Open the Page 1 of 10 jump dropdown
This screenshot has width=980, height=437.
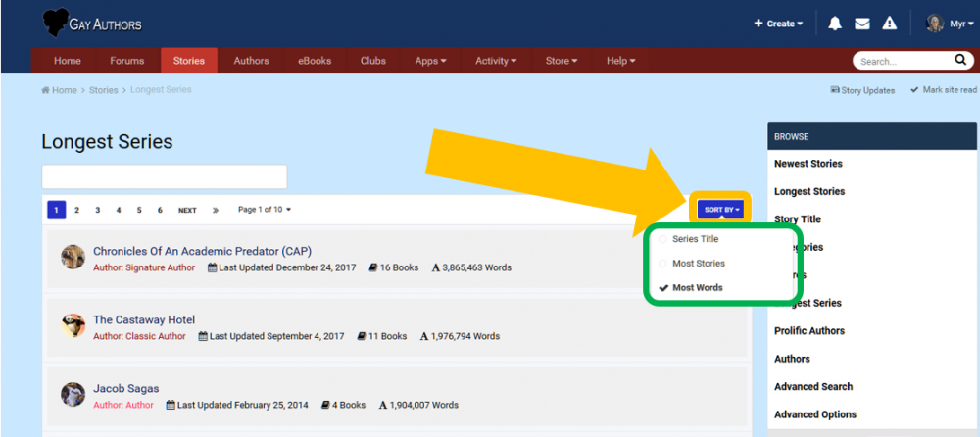(265, 210)
